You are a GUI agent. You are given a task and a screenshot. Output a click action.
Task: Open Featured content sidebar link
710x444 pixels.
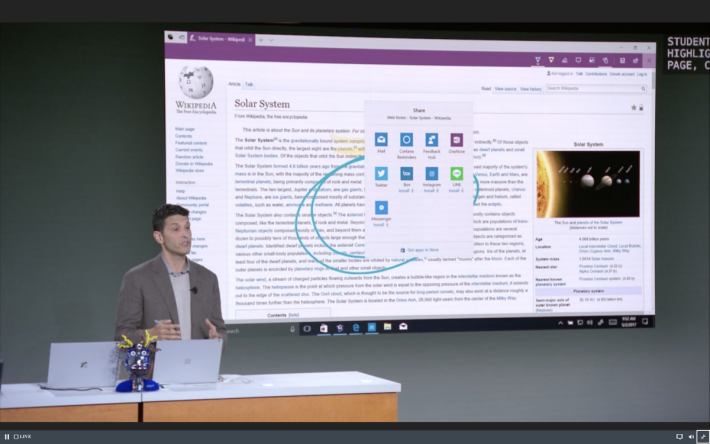pyautogui.click(x=191, y=143)
